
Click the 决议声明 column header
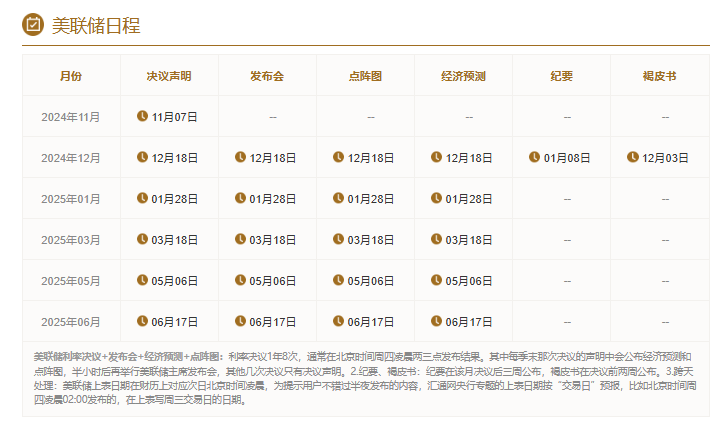169,76
